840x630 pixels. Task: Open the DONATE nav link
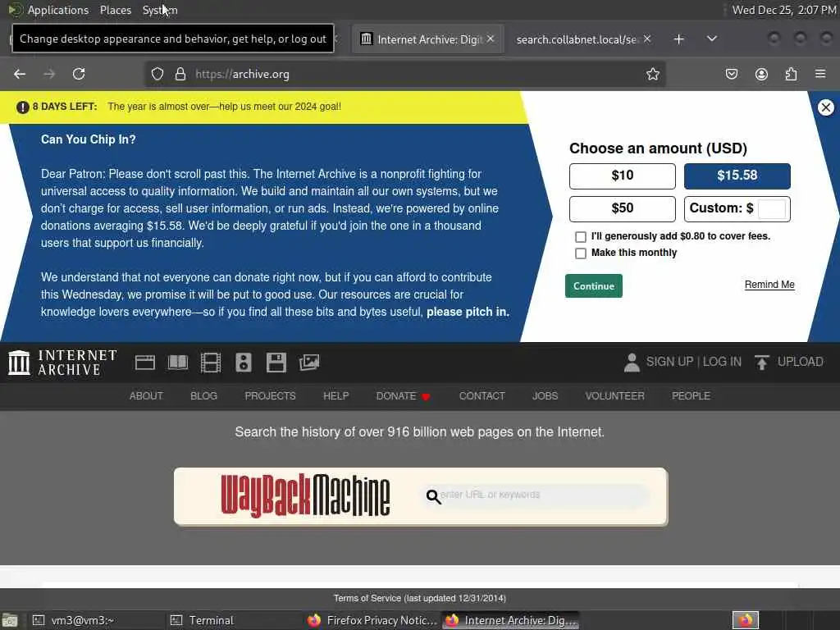(x=403, y=396)
